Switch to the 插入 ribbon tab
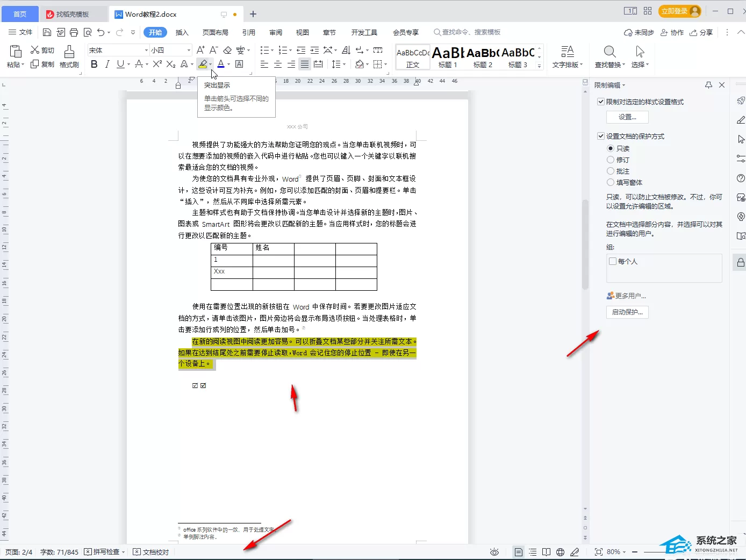Image resolution: width=746 pixels, height=560 pixels. tap(182, 32)
